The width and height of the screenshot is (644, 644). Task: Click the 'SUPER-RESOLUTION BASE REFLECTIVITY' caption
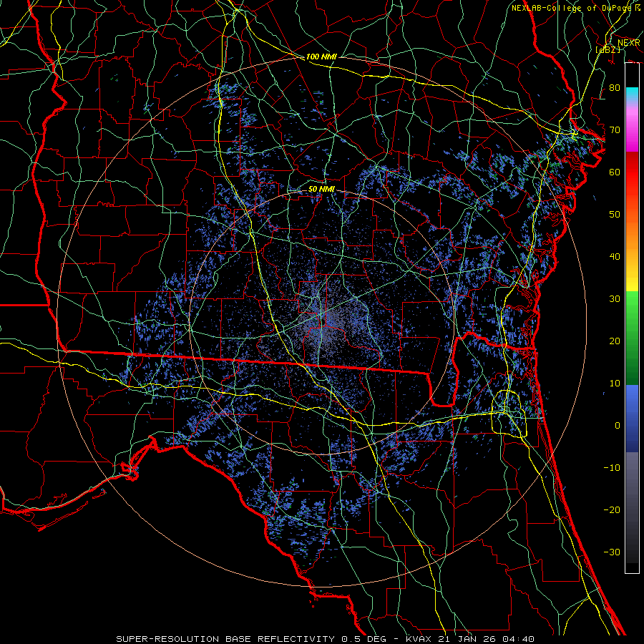click(x=225, y=639)
